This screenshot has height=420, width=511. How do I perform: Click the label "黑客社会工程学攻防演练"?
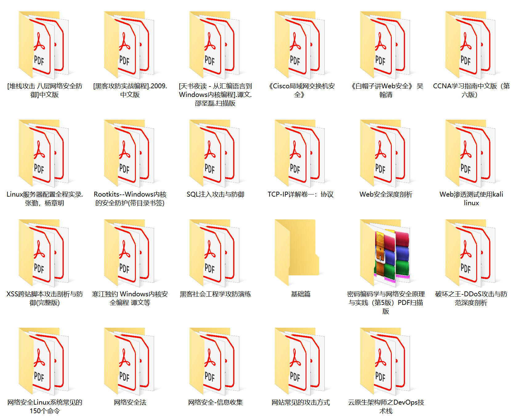point(215,294)
